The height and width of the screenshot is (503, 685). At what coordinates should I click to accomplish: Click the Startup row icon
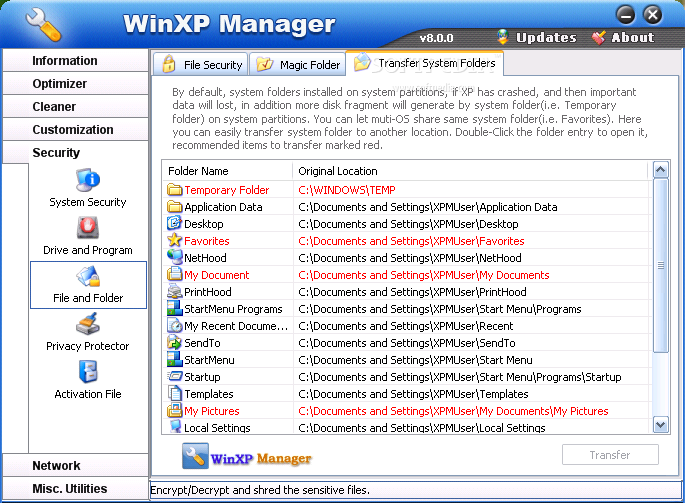coord(174,376)
